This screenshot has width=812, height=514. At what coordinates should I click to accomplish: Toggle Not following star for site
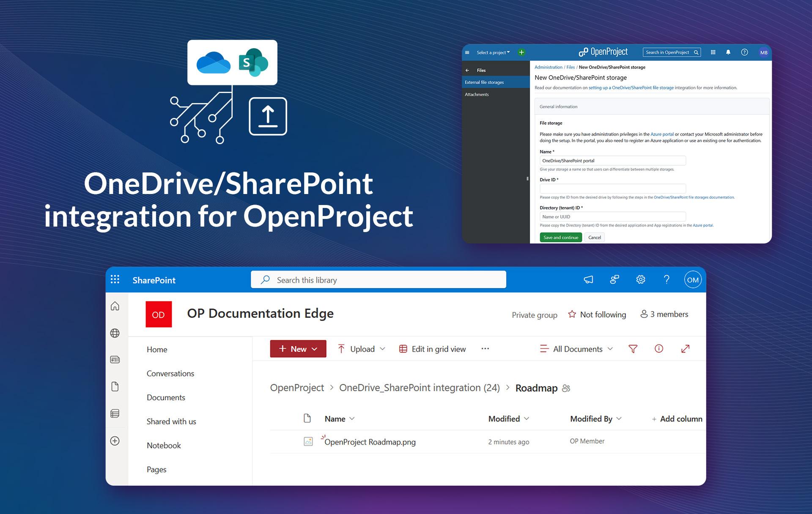[572, 314]
